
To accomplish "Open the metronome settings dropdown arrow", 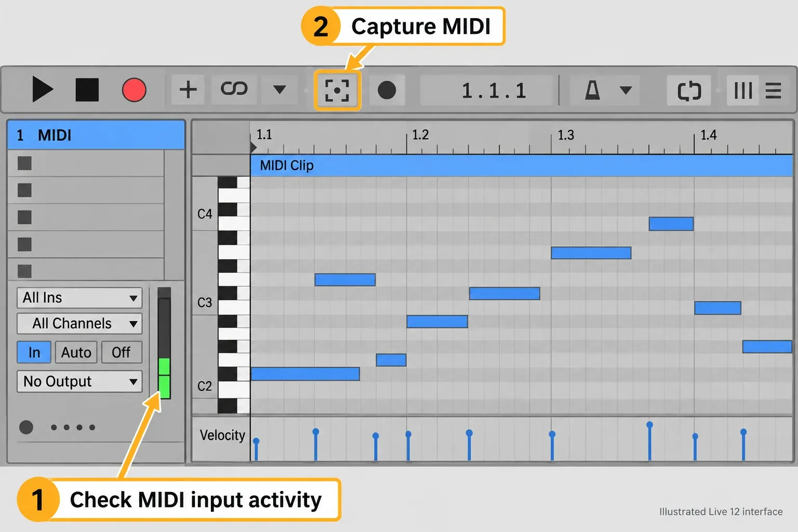I will (x=626, y=91).
